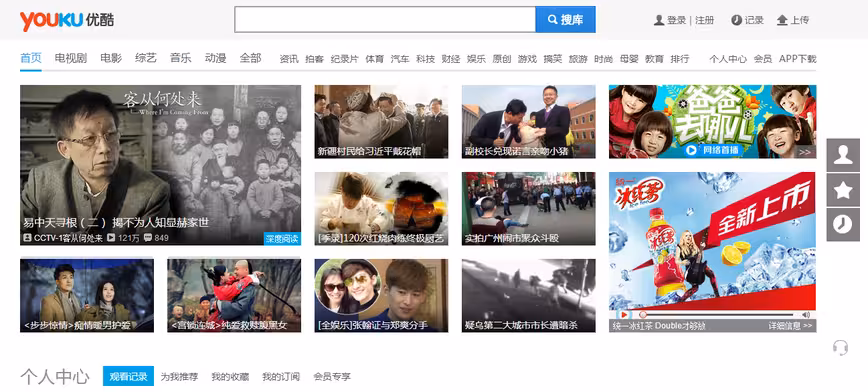Click the 冰红茶 全新上市 advertisement
This screenshot has width=868, height=392.
(712, 241)
